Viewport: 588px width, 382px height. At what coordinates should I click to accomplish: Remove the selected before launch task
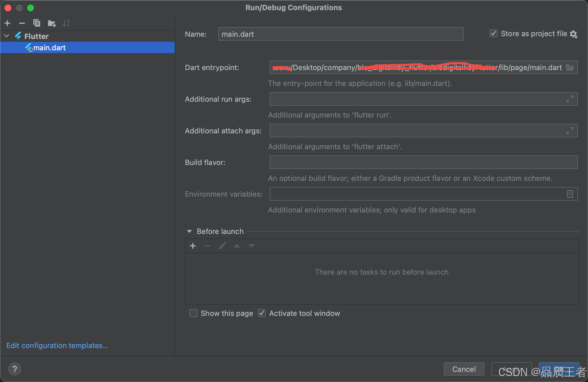[207, 246]
